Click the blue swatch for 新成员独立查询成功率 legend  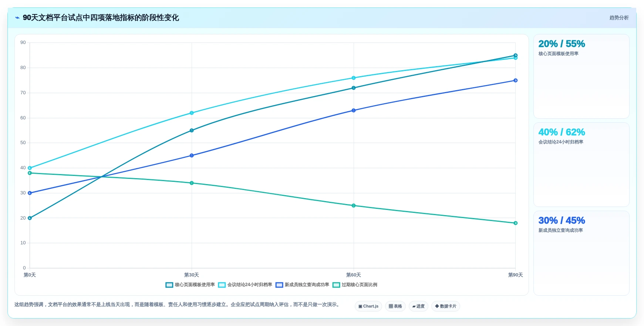(x=279, y=285)
